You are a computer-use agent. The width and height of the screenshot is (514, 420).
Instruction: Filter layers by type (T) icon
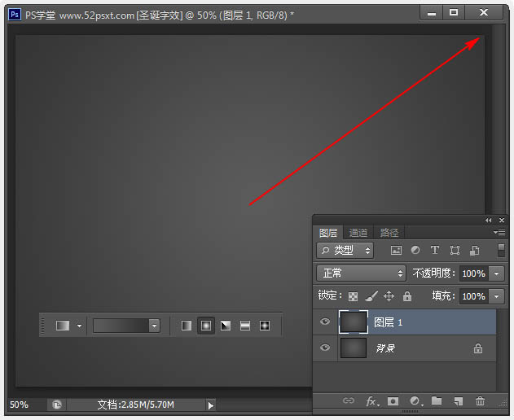(x=435, y=251)
